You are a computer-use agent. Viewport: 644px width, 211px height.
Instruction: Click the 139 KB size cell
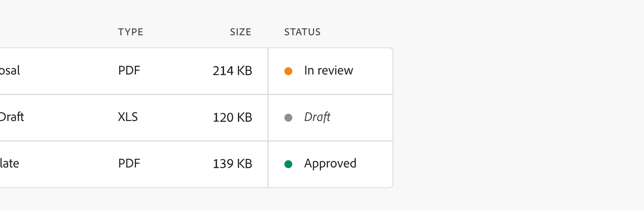click(x=232, y=164)
